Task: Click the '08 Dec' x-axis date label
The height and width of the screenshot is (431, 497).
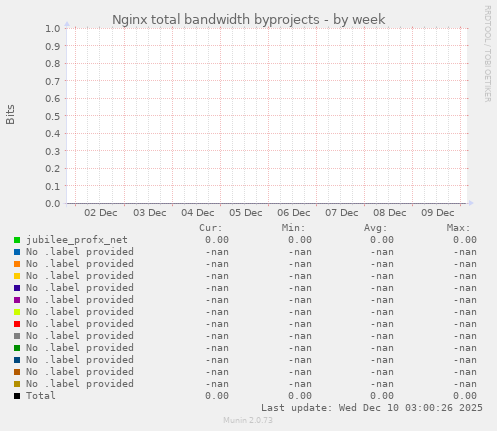Action: [390, 213]
